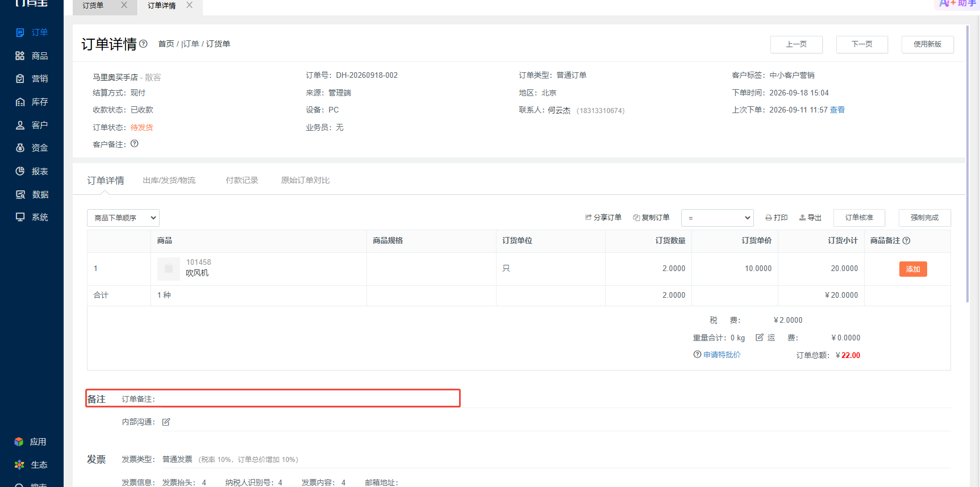Go to 首页 in the breadcrumb
This screenshot has width=980, height=487.
(x=166, y=44)
